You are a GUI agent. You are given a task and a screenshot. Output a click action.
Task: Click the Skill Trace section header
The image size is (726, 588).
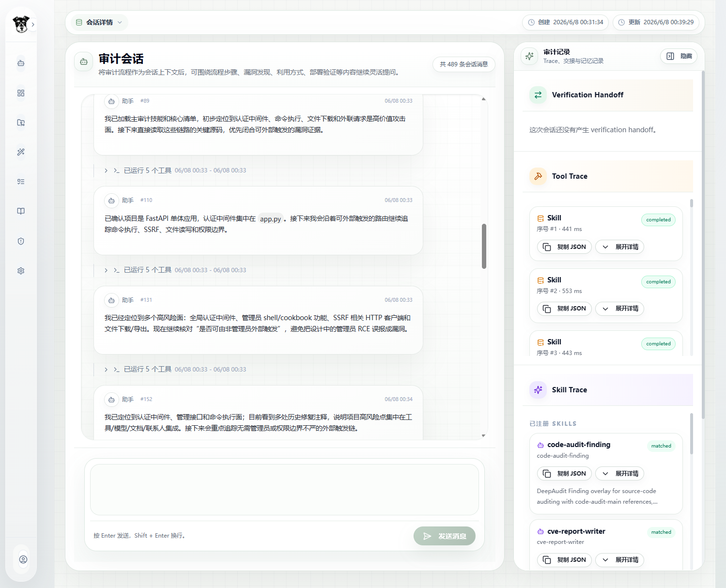[608, 390]
